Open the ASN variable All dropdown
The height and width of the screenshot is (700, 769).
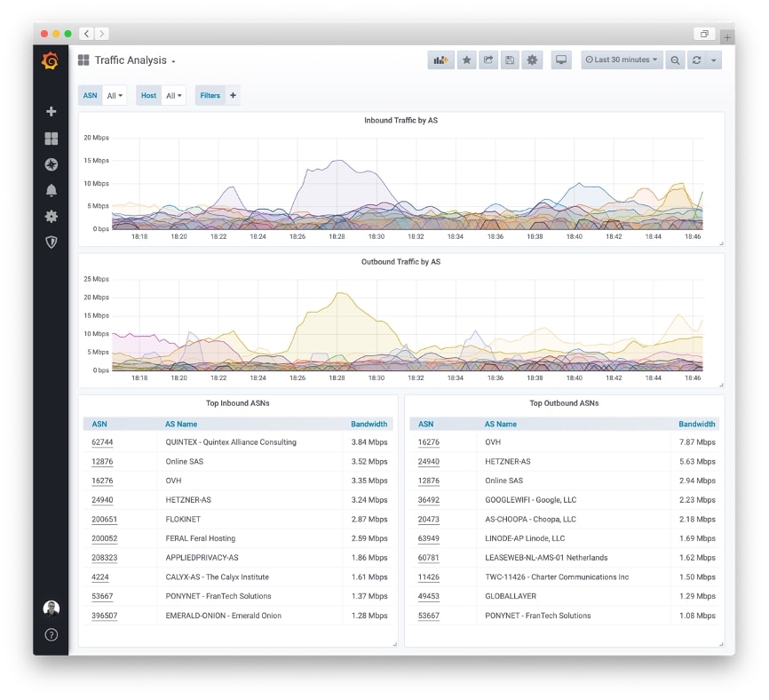click(115, 96)
